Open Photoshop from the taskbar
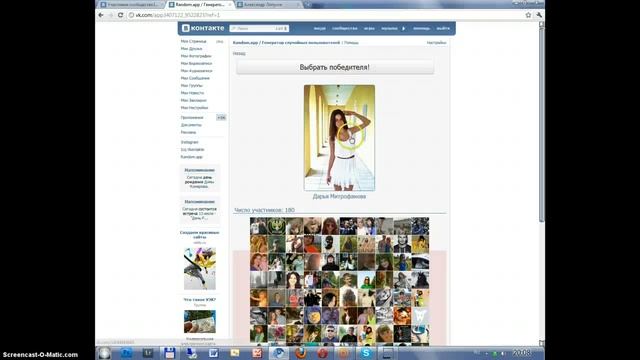640x360 pixels. (126, 353)
